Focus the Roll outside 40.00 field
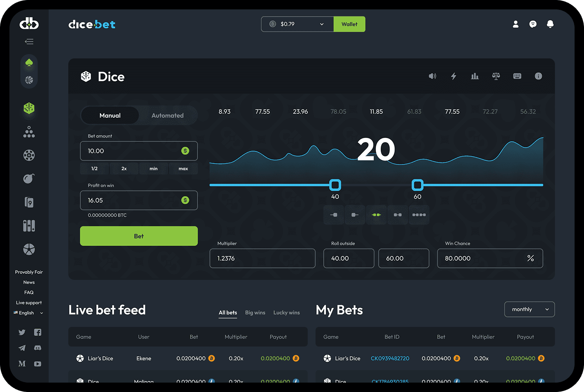 [349, 258]
